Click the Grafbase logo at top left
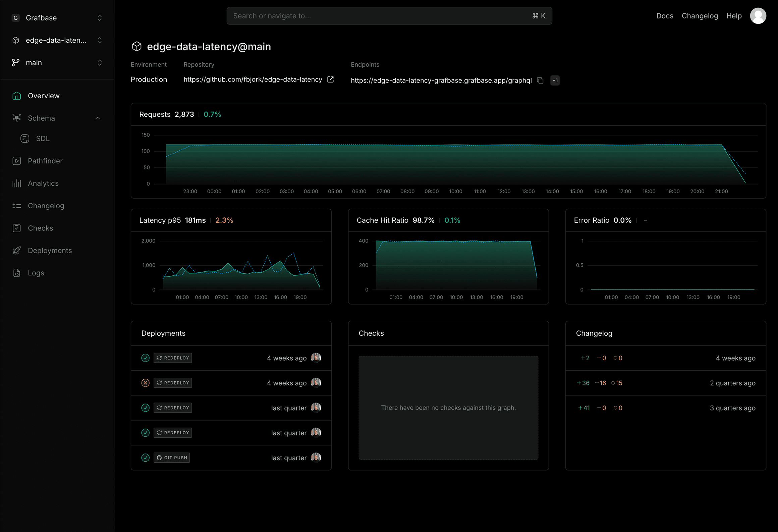 [15, 17]
